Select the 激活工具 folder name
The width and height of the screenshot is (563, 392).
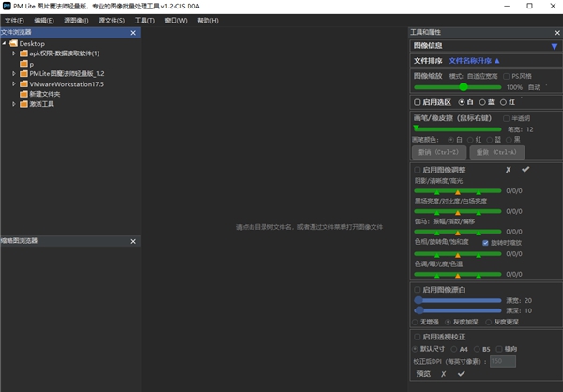click(41, 104)
